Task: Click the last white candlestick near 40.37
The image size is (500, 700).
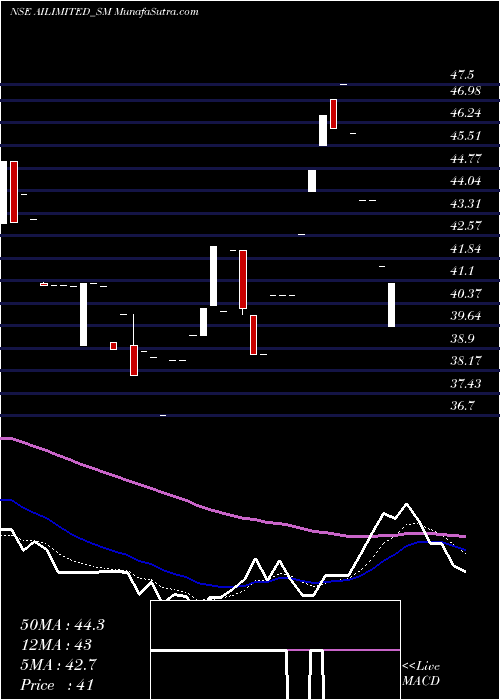Action: pyautogui.click(x=392, y=305)
